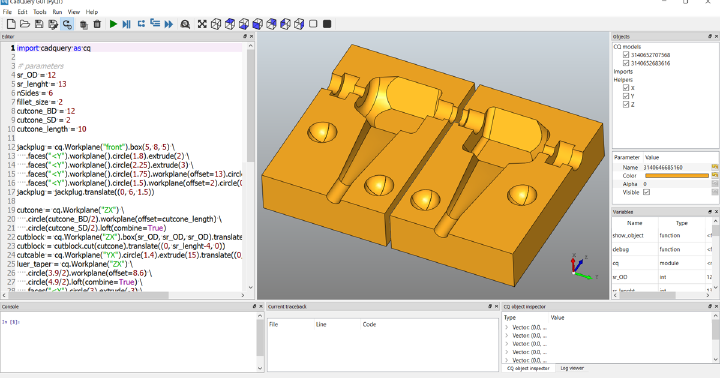Screen dimensions: 720x378
Task: Float the Editor panel
Action: click(245, 36)
